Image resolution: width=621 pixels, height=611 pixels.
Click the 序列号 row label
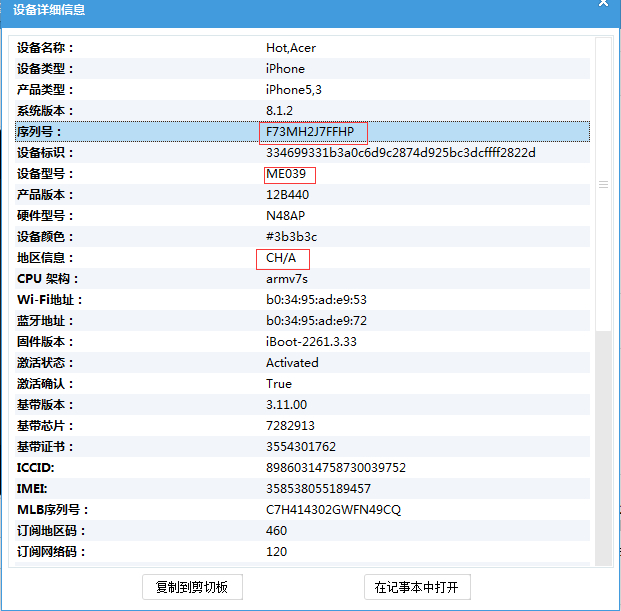pyautogui.click(x=39, y=132)
